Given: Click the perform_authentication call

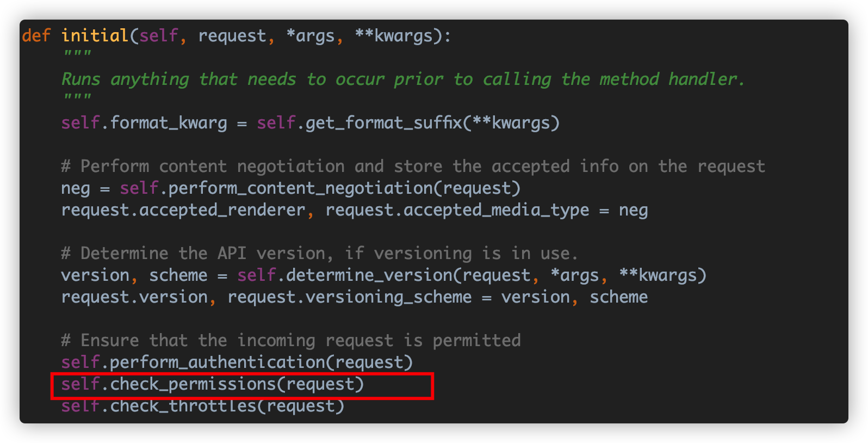Looking at the screenshot, I should [237, 362].
